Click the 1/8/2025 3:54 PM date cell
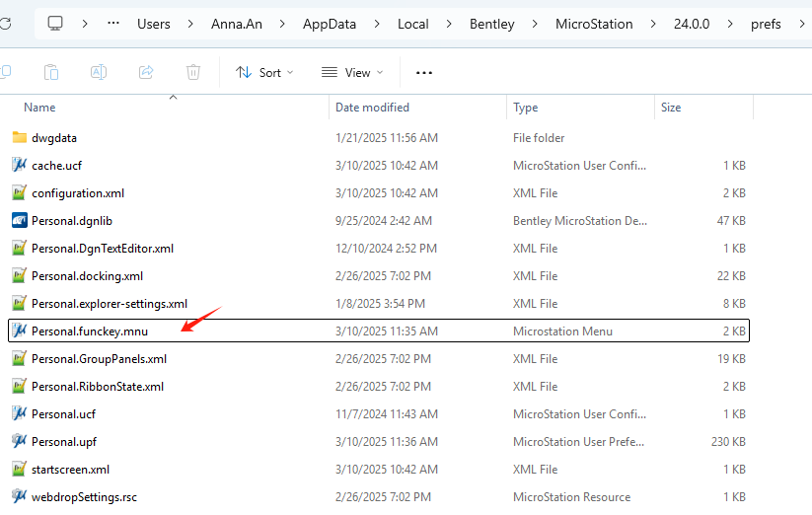 tap(380, 304)
